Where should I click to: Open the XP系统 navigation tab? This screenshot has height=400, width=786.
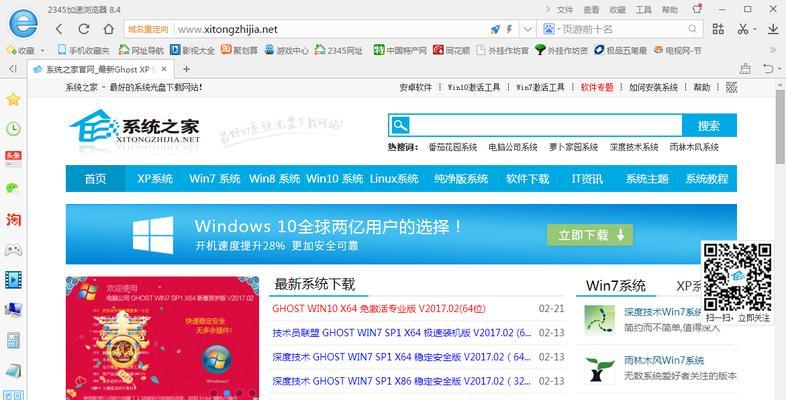155,178
